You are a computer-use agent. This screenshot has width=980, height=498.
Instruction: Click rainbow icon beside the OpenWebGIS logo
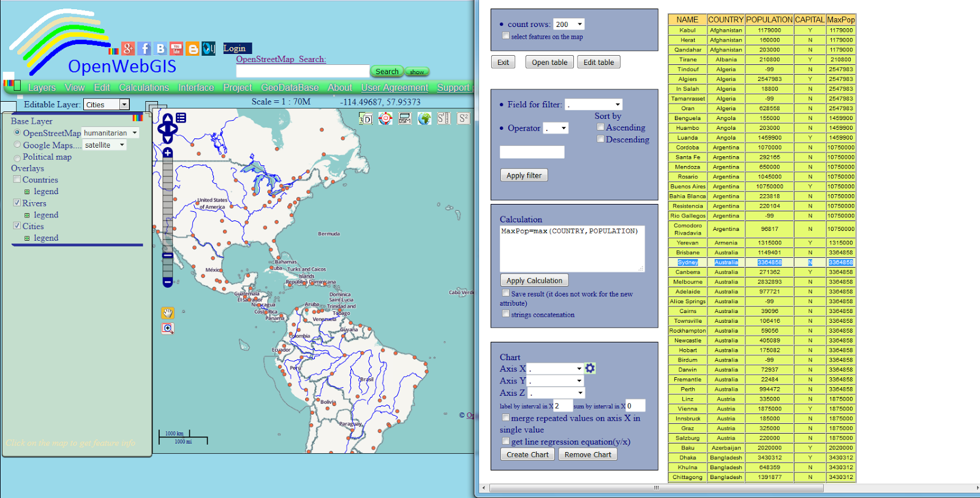113,51
